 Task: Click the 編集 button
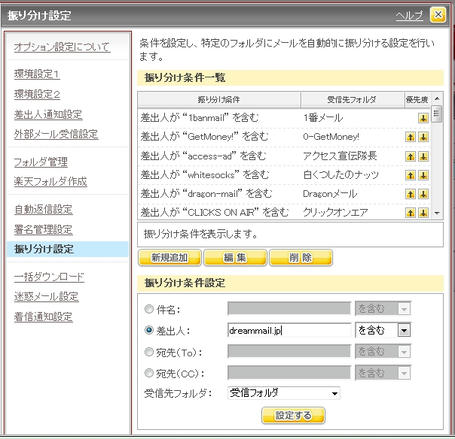coord(235,258)
